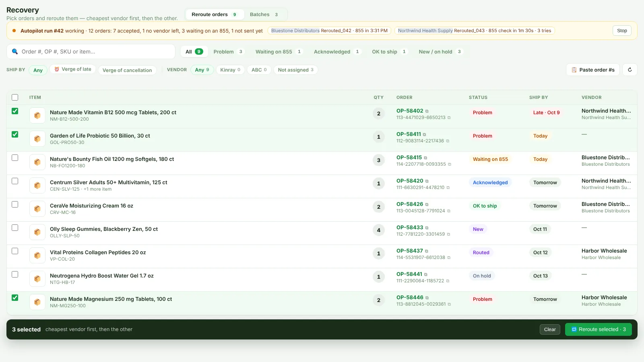644x362 pixels.
Task: Filter vendor by Kinray
Action: [x=230, y=70]
